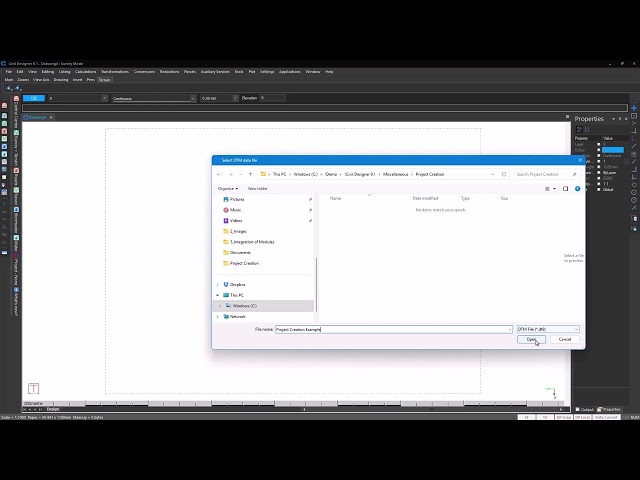Open the File menu

click(9, 71)
